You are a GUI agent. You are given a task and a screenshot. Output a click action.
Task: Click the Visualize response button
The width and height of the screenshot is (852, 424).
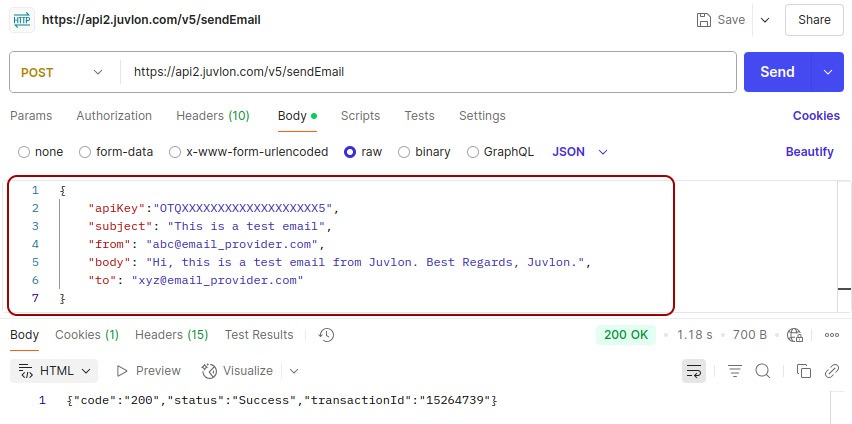pyautogui.click(x=237, y=371)
